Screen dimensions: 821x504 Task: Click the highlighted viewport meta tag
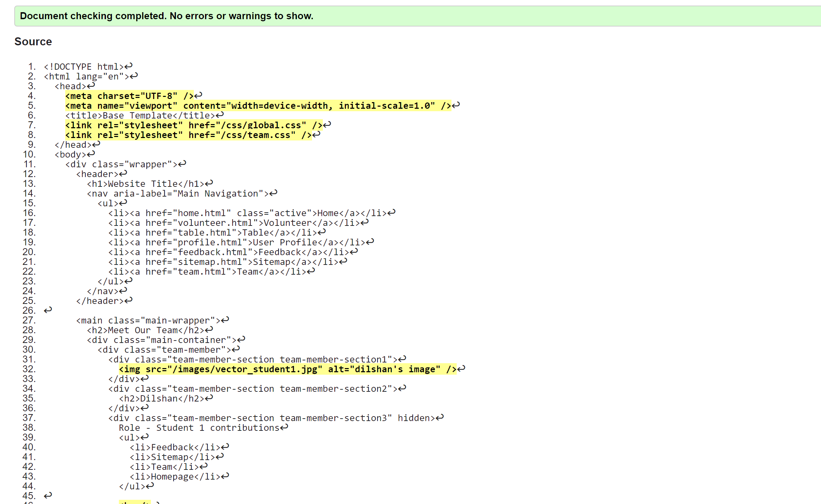coord(258,106)
